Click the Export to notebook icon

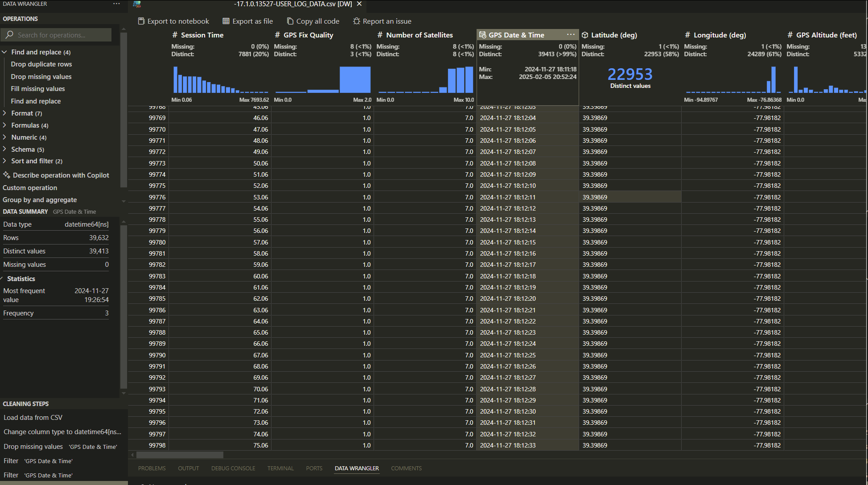click(x=141, y=21)
